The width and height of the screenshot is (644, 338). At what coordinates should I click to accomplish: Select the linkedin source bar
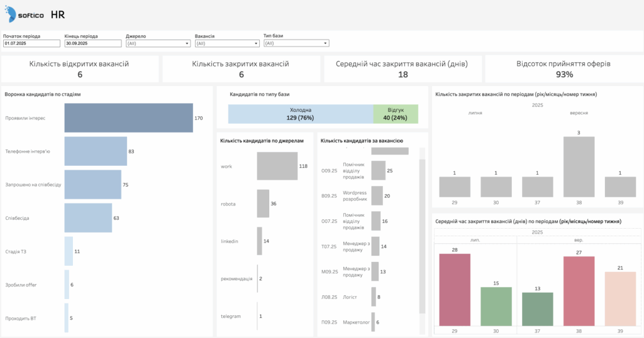pos(259,241)
